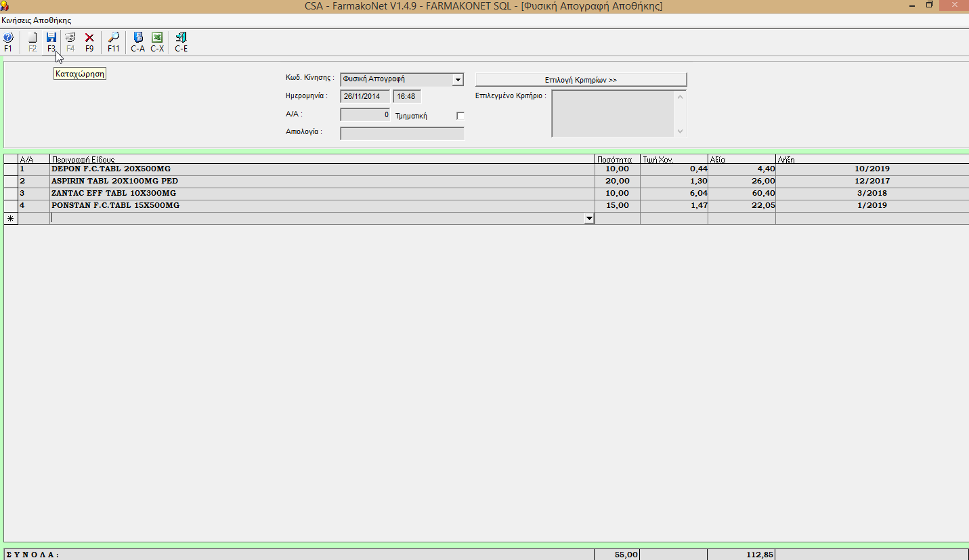Toggle the Τμηματική checkbox

coord(460,116)
